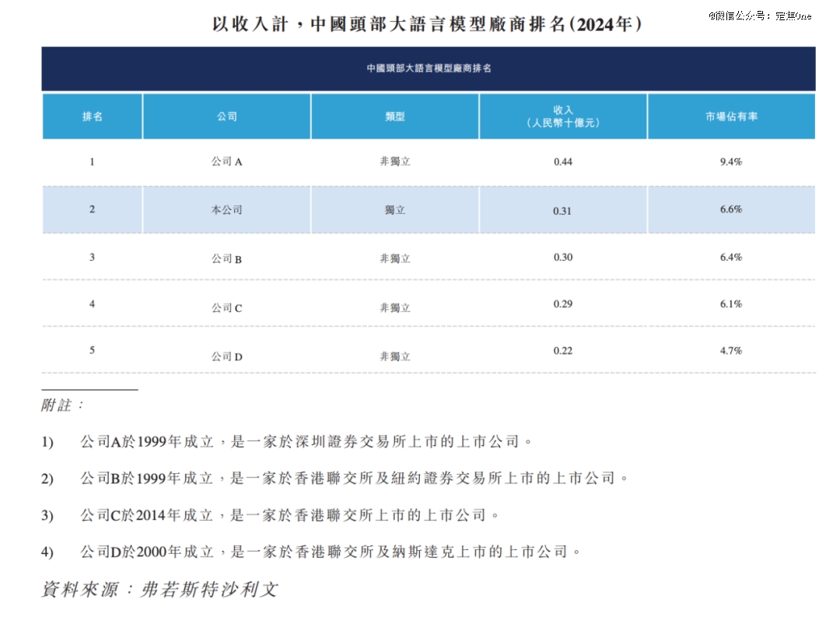Select the 市場佔有率 column header
The width and height of the screenshot is (840, 617).
[731, 117]
